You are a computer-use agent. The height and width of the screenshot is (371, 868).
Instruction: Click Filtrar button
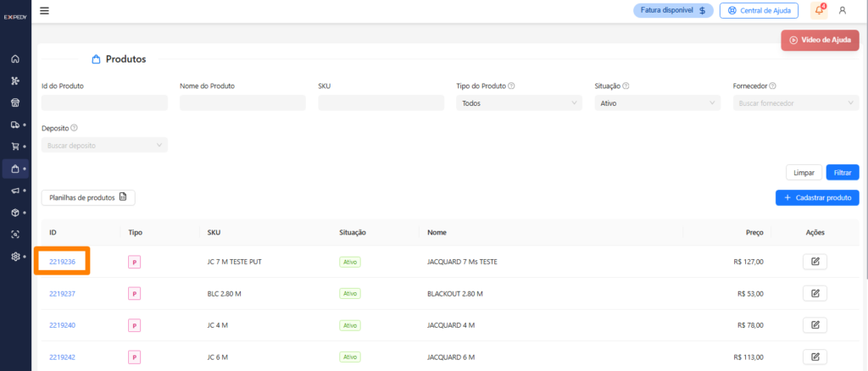[x=843, y=173]
